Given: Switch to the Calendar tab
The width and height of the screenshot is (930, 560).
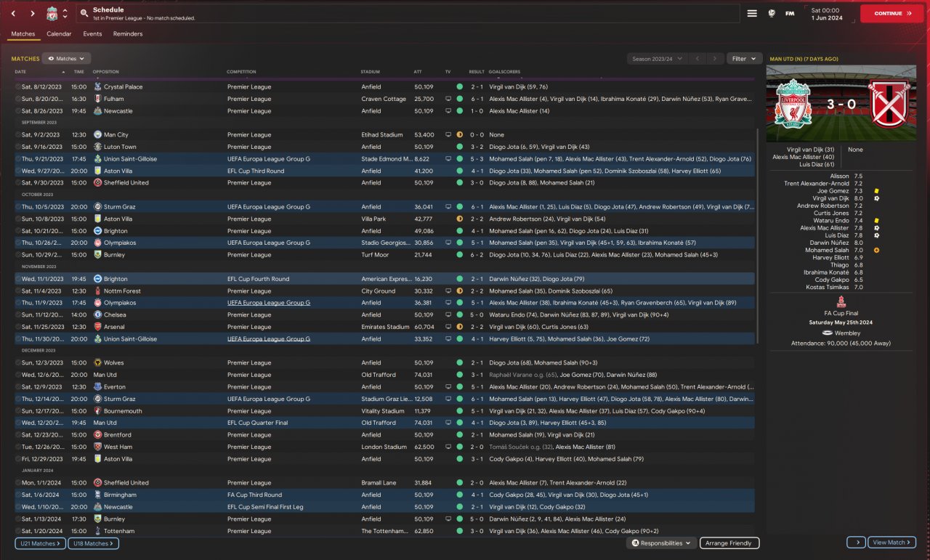Looking at the screenshot, I should 59,34.
